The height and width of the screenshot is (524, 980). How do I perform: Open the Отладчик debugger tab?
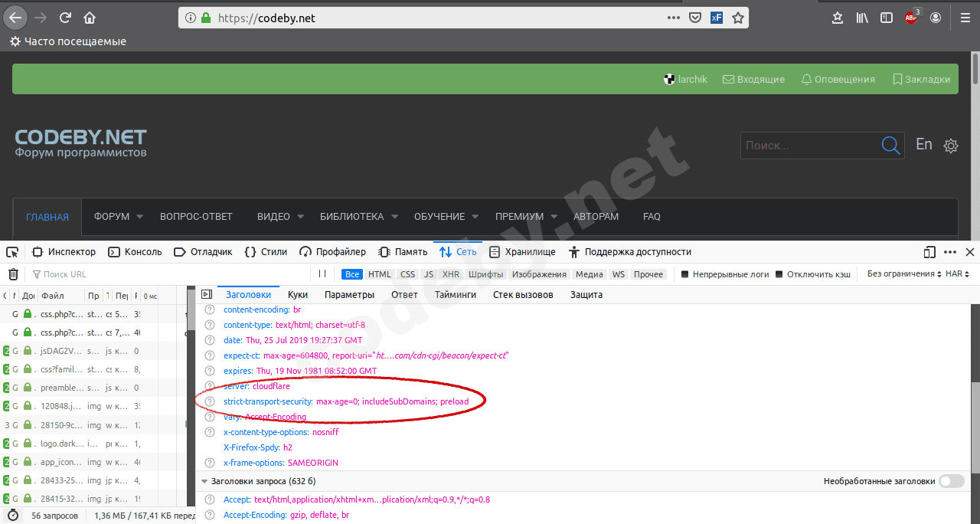[203, 252]
